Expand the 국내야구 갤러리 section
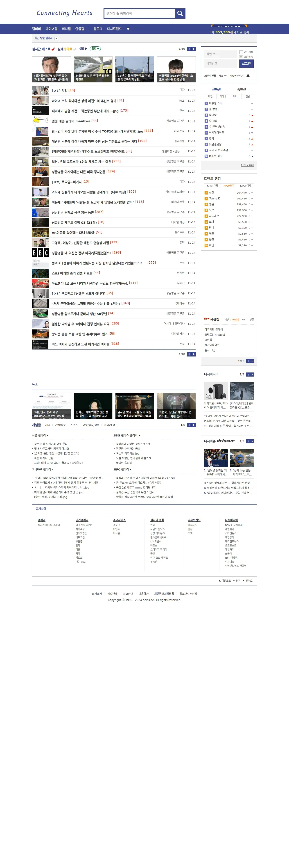The image size is (289, 868). 43,469
